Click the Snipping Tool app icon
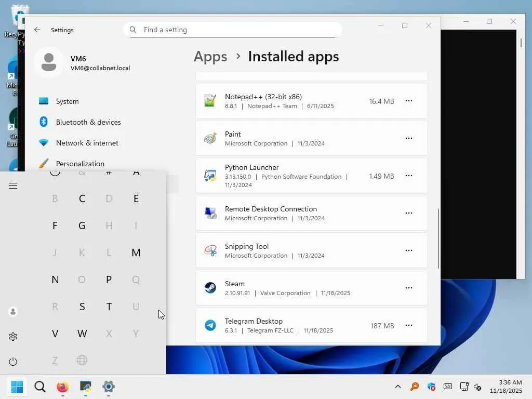This screenshot has height=399, width=532. 210,250
